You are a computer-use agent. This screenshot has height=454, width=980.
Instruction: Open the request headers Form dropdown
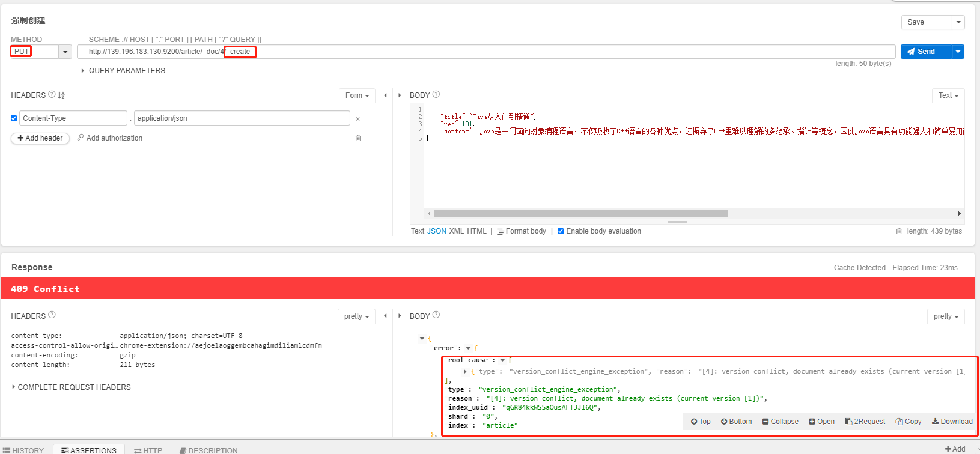[357, 95]
